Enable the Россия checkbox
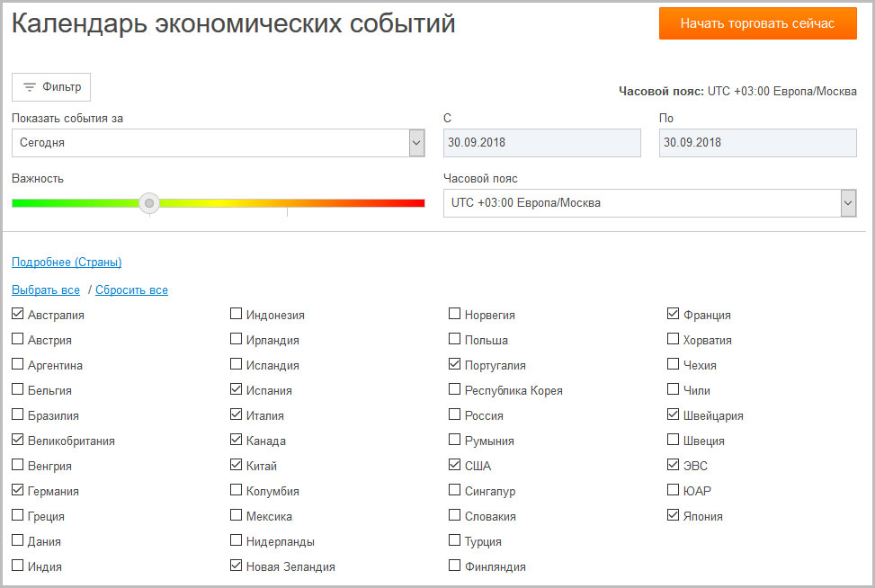Image resolution: width=875 pixels, height=588 pixels. tap(455, 415)
